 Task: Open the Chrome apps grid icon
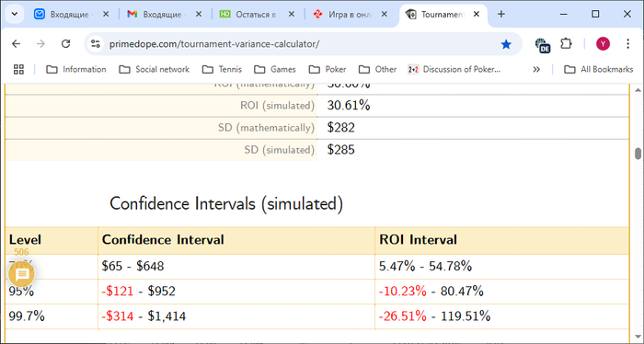point(18,69)
